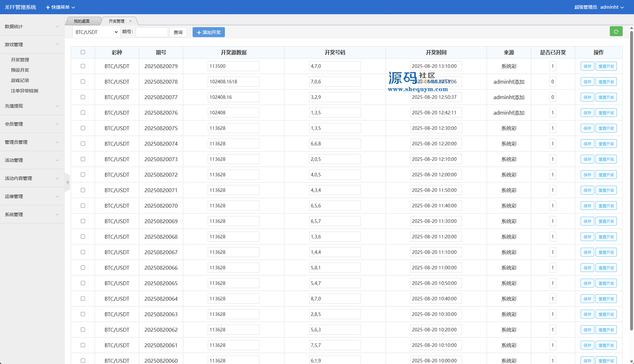Click the green refresh icon button

coord(616,32)
